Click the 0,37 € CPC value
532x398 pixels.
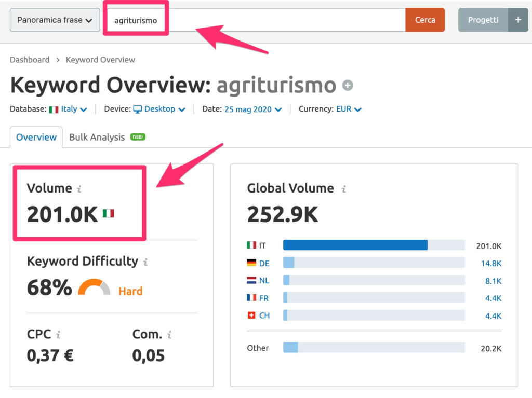50,355
